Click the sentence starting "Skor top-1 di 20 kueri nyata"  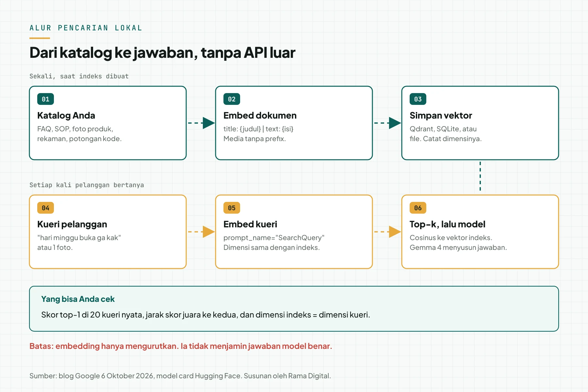[205, 315]
